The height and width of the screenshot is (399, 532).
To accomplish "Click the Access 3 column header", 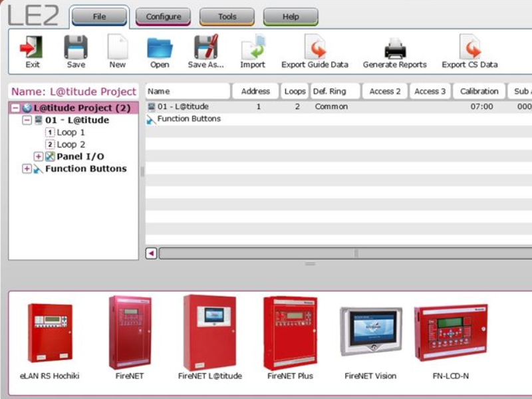I will 430,91.
